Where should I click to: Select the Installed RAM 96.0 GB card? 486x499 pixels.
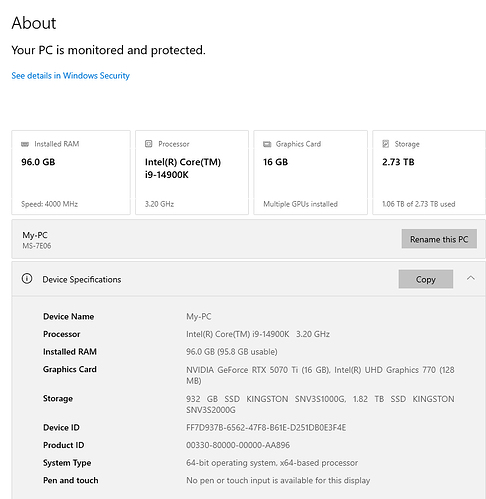point(71,172)
